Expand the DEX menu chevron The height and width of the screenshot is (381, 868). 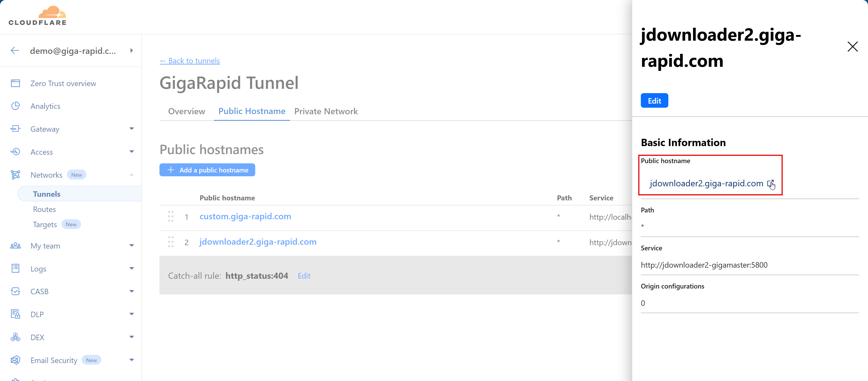(x=131, y=337)
